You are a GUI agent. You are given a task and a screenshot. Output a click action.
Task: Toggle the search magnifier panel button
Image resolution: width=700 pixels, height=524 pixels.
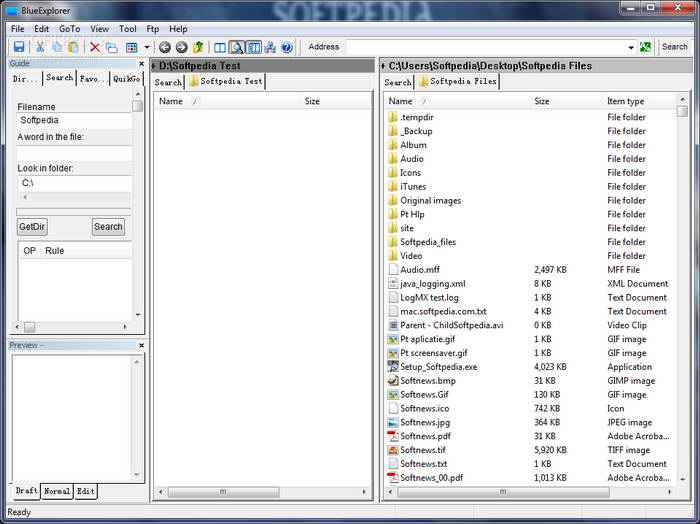coord(237,47)
